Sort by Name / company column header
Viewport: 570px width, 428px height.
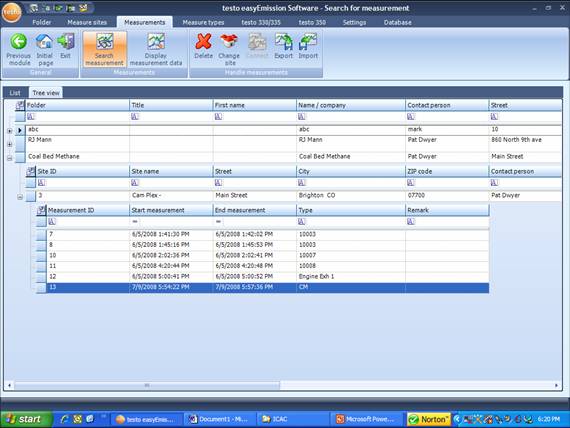tap(351, 105)
